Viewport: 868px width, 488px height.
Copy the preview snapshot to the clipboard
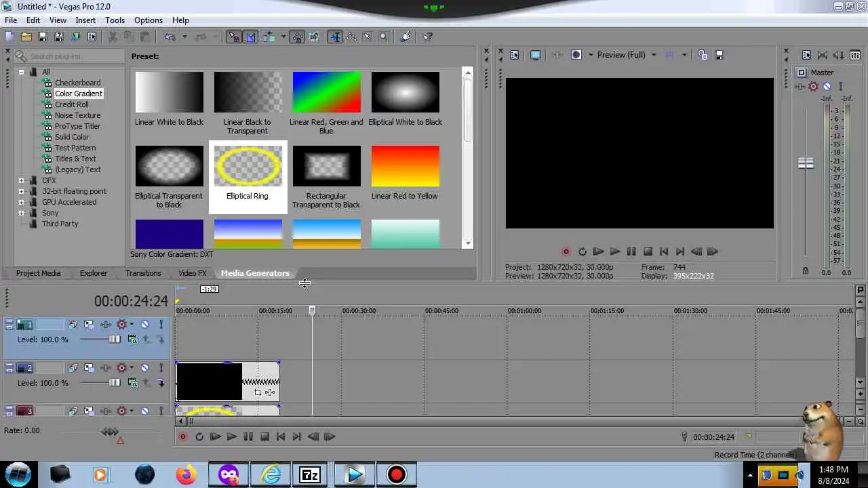703,55
